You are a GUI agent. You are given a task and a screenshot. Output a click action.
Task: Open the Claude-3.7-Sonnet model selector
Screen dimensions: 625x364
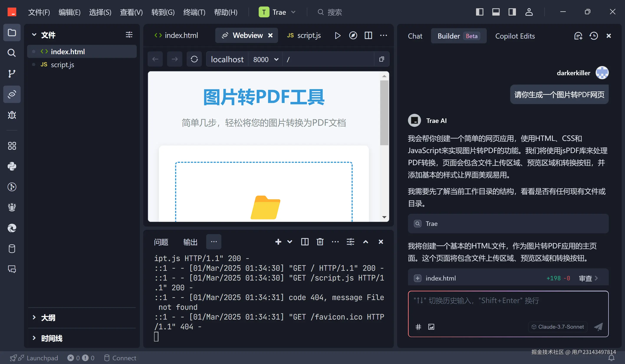click(x=558, y=327)
